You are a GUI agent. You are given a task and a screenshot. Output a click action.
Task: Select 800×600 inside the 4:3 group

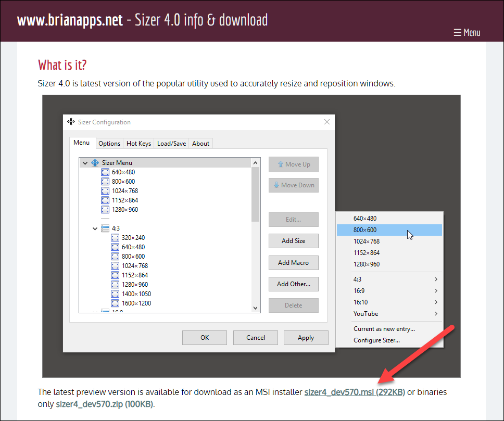click(133, 256)
